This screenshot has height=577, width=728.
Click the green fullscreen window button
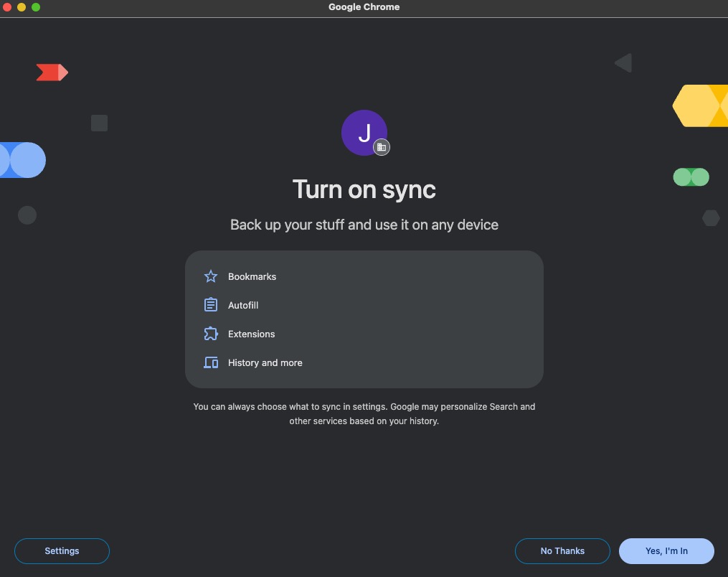pyautogui.click(x=36, y=7)
